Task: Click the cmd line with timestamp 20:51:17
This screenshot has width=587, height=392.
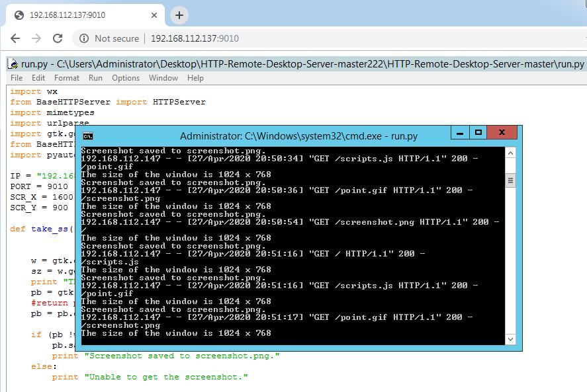Action: pyautogui.click(x=277, y=317)
